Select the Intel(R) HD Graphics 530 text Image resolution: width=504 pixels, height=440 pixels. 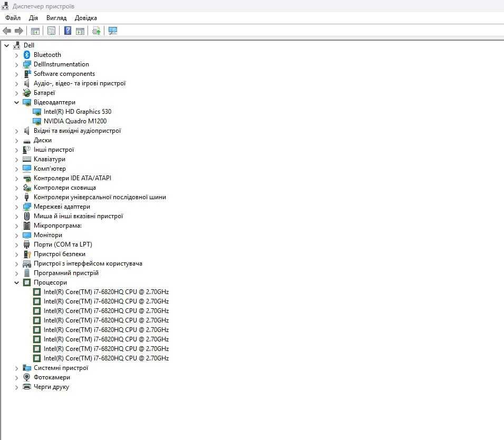click(x=77, y=112)
